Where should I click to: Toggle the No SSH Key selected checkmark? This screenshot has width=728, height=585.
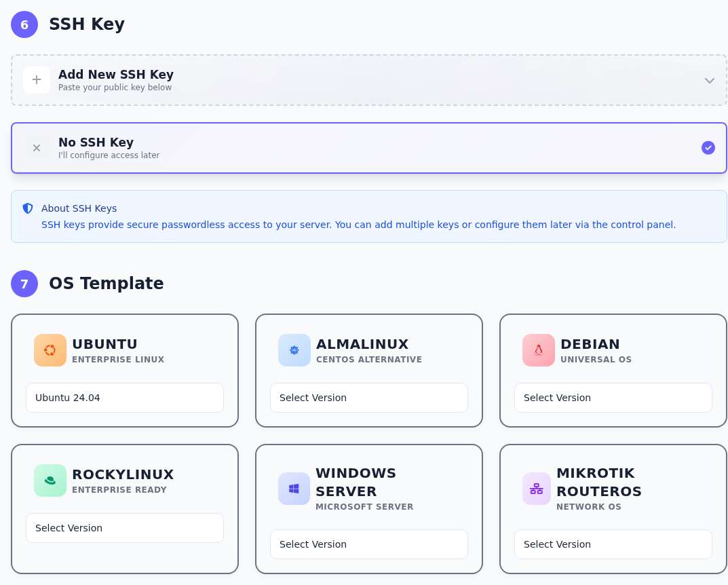click(x=708, y=148)
